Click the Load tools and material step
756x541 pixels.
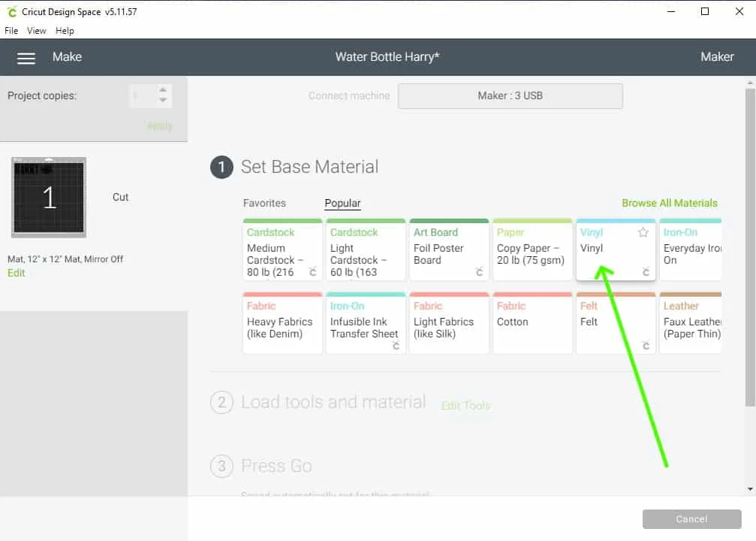click(x=333, y=402)
